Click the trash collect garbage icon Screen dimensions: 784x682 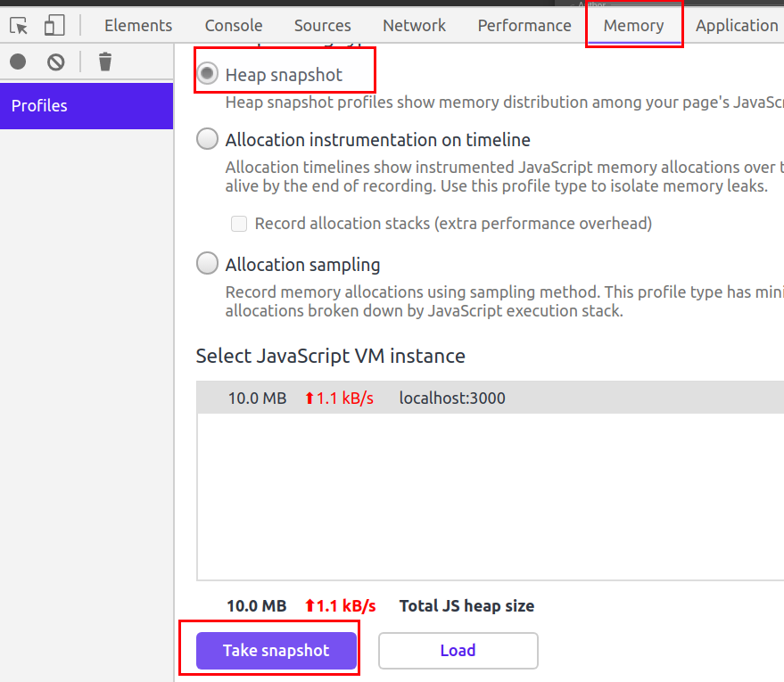105,62
